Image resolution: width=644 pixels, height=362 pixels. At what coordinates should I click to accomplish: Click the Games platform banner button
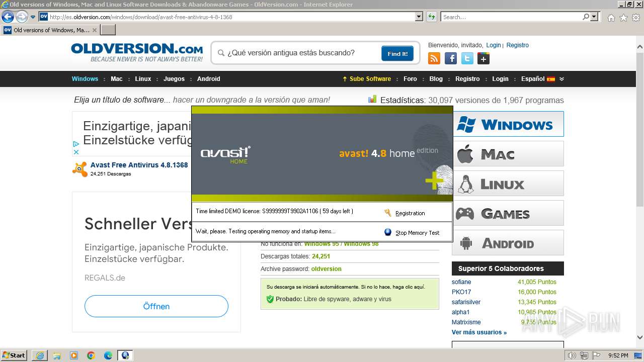click(x=508, y=213)
